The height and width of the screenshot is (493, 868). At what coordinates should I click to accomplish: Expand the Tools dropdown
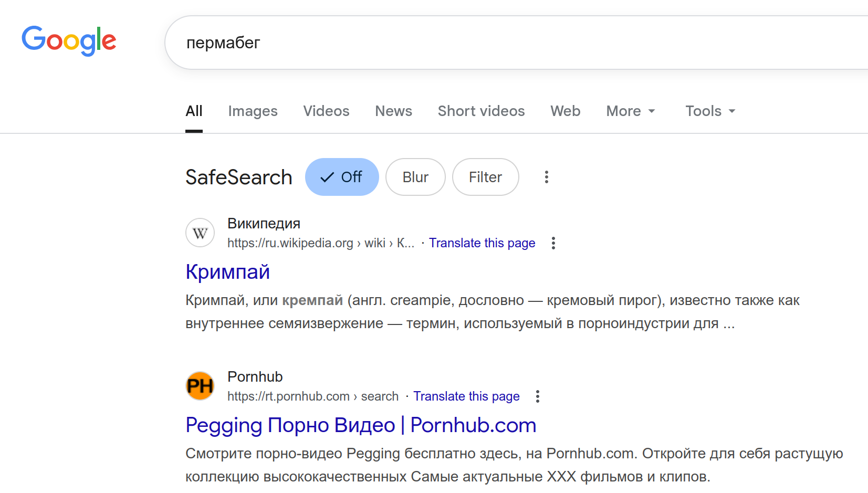(710, 111)
